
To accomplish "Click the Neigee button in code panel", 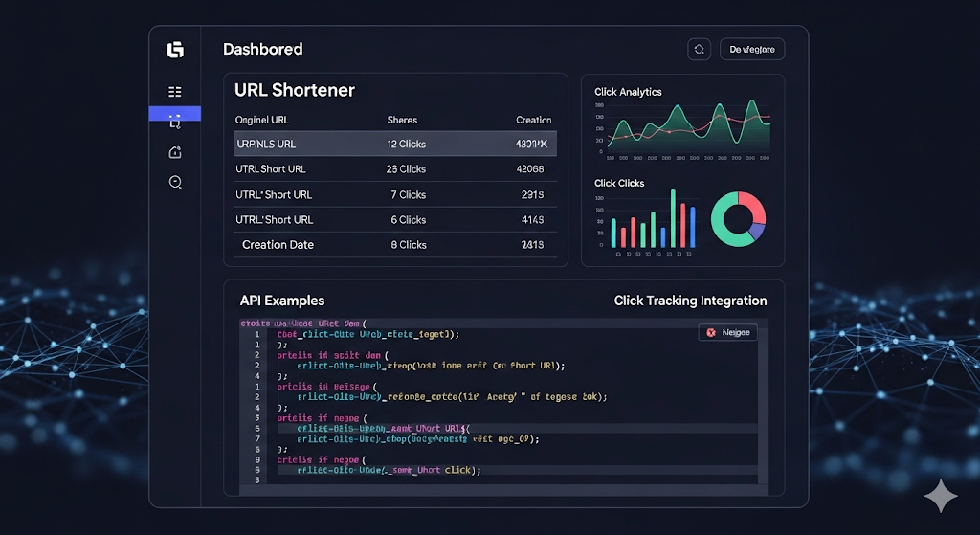I will click(727, 332).
